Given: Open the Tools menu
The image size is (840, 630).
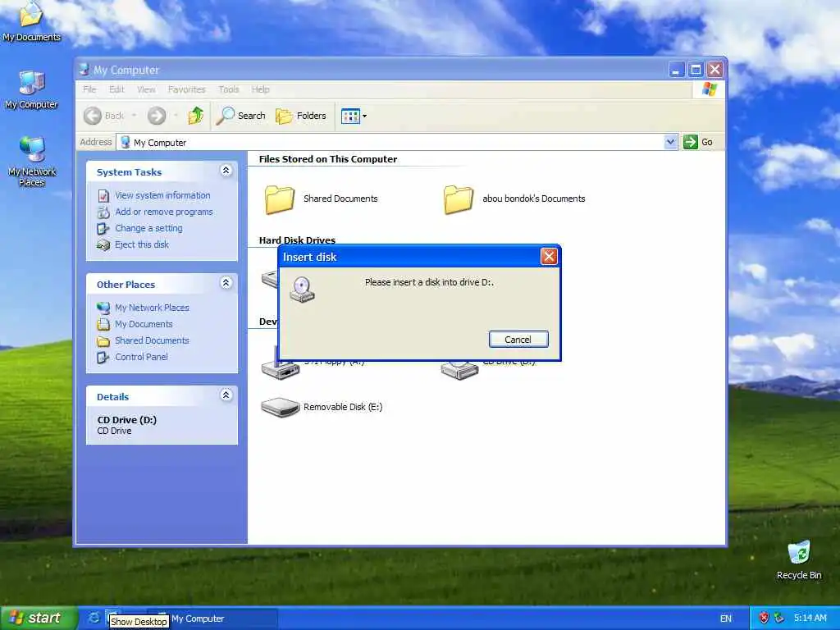Looking at the screenshot, I should (228, 89).
